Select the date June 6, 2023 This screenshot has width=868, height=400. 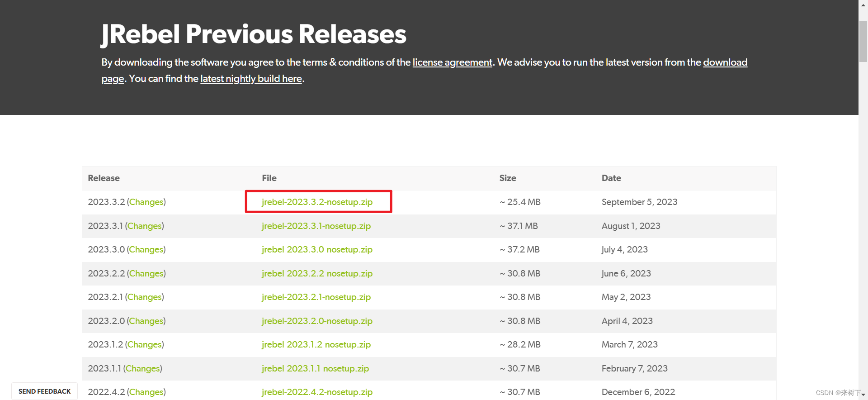pyautogui.click(x=626, y=273)
